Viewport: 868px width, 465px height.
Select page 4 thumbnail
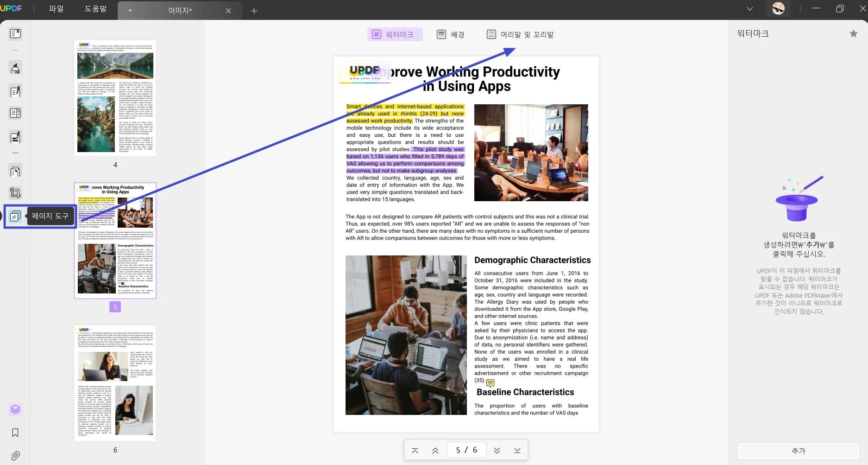pos(115,98)
